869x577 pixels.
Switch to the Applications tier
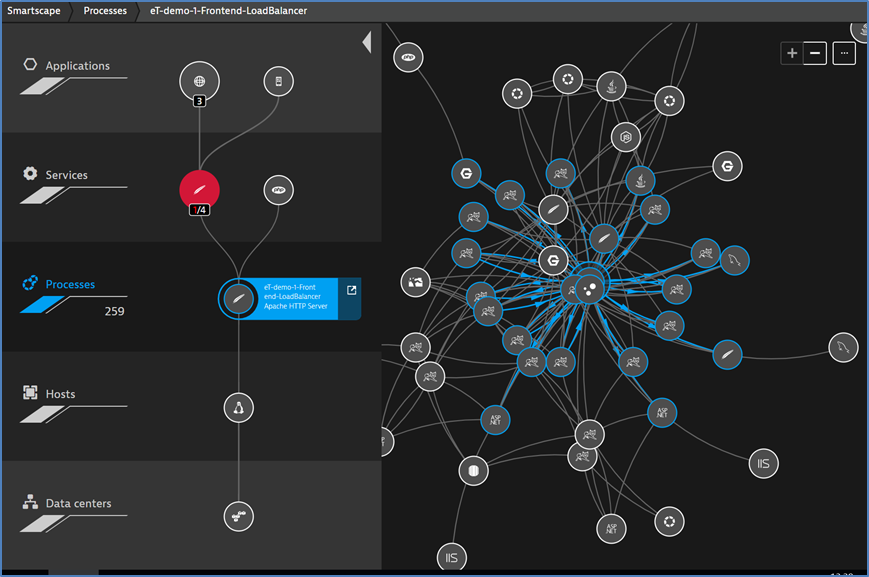77,66
